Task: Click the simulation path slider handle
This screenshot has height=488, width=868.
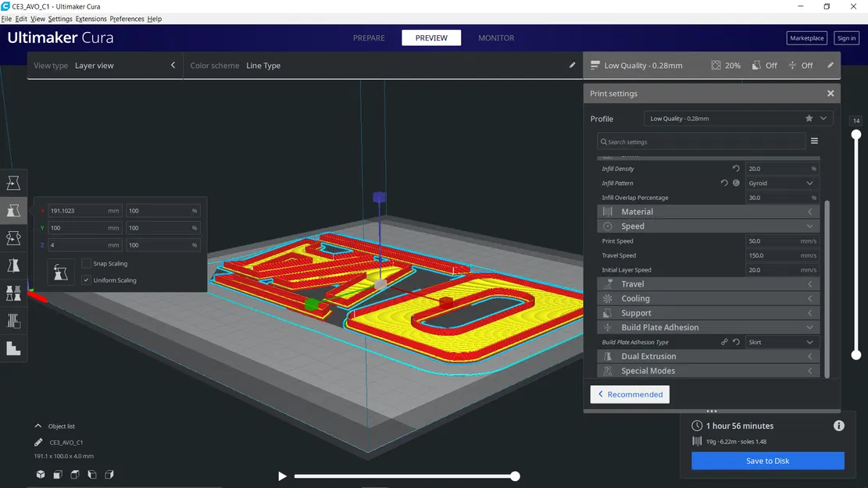Action: (516, 476)
